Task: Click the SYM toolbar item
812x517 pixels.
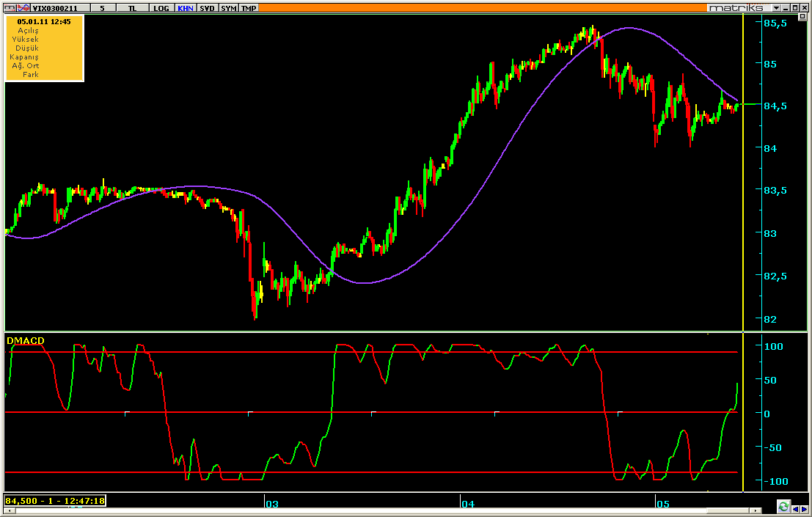Action: click(x=229, y=7)
